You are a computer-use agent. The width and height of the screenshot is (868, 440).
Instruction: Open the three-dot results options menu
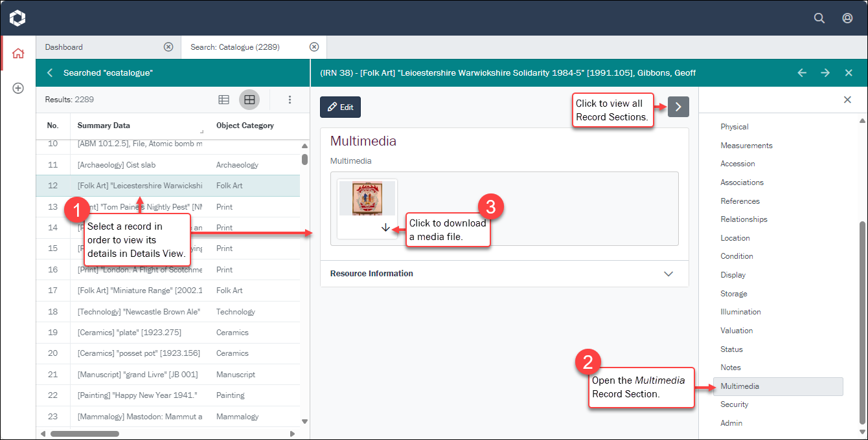point(290,100)
